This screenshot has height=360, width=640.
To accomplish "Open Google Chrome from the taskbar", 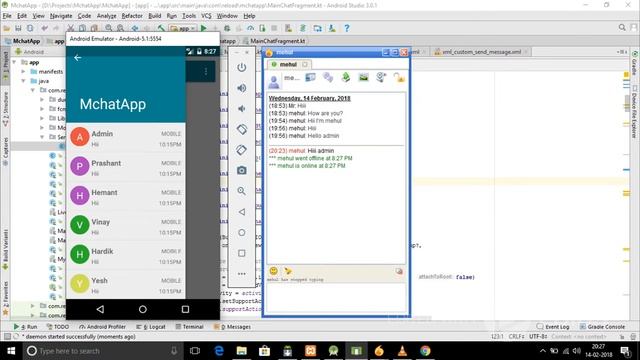I will tap(425, 351).
